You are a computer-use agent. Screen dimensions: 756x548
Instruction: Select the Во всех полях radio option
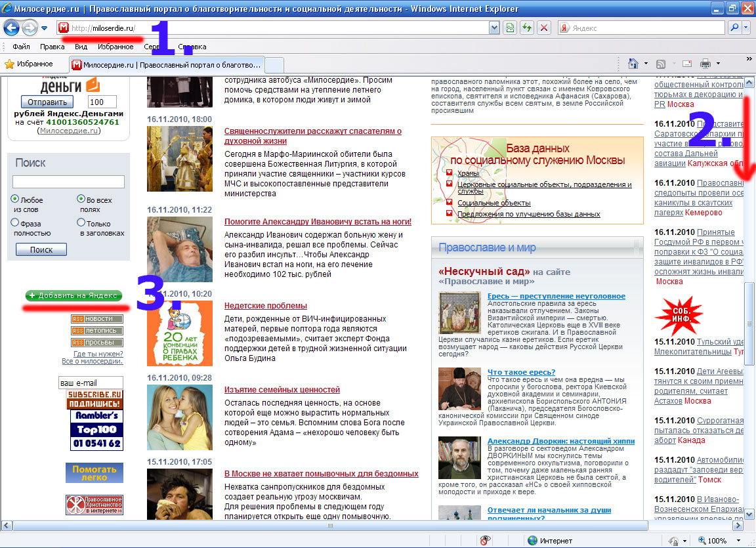(x=81, y=199)
